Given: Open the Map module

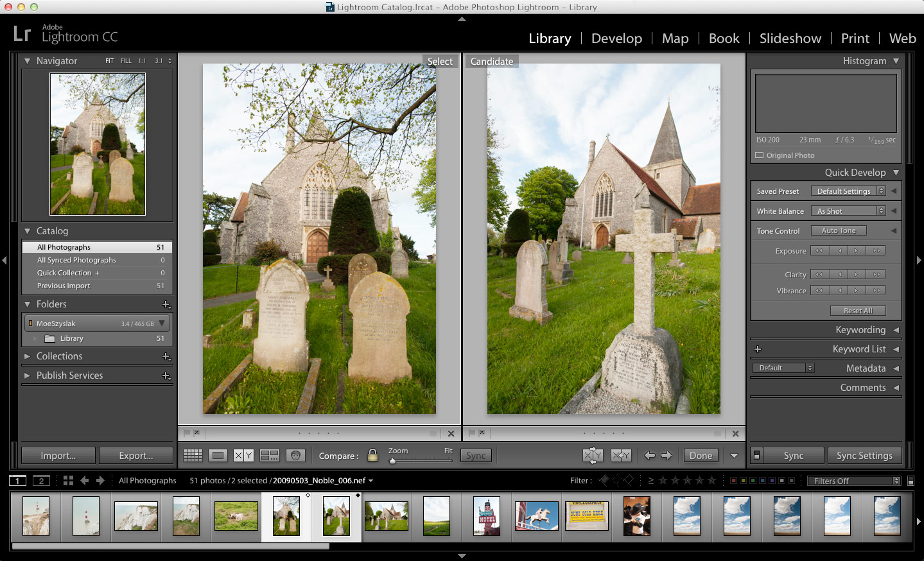Looking at the screenshot, I should [675, 39].
